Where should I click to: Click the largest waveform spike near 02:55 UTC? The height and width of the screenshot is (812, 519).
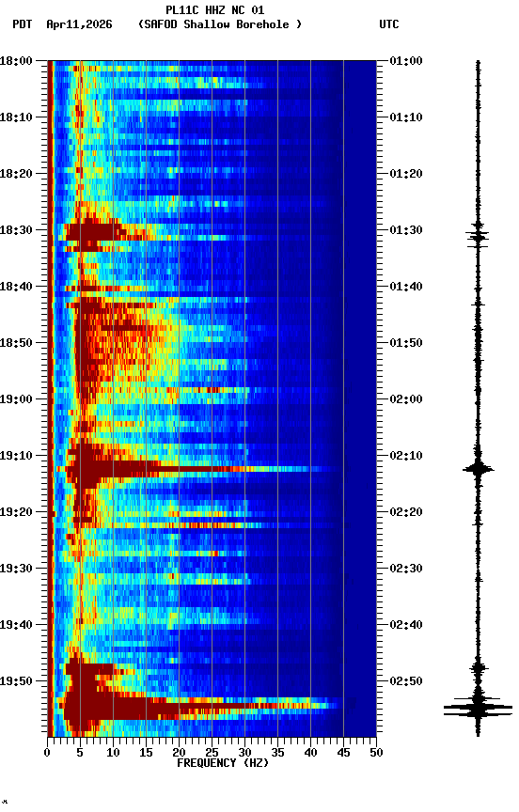[x=478, y=709]
